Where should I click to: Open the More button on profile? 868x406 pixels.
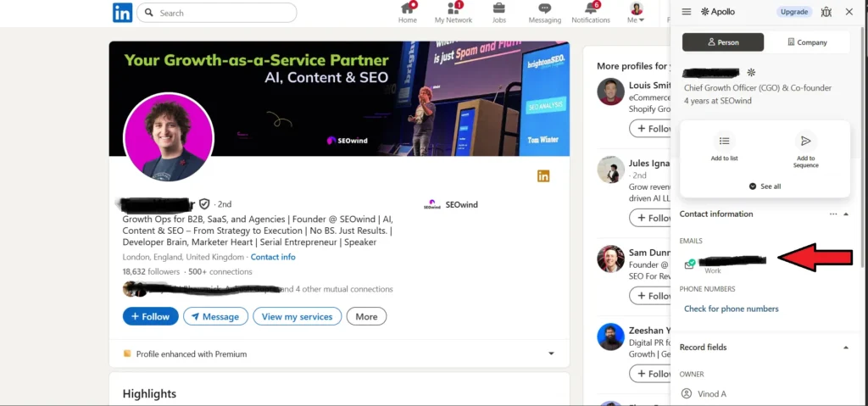pyautogui.click(x=366, y=316)
